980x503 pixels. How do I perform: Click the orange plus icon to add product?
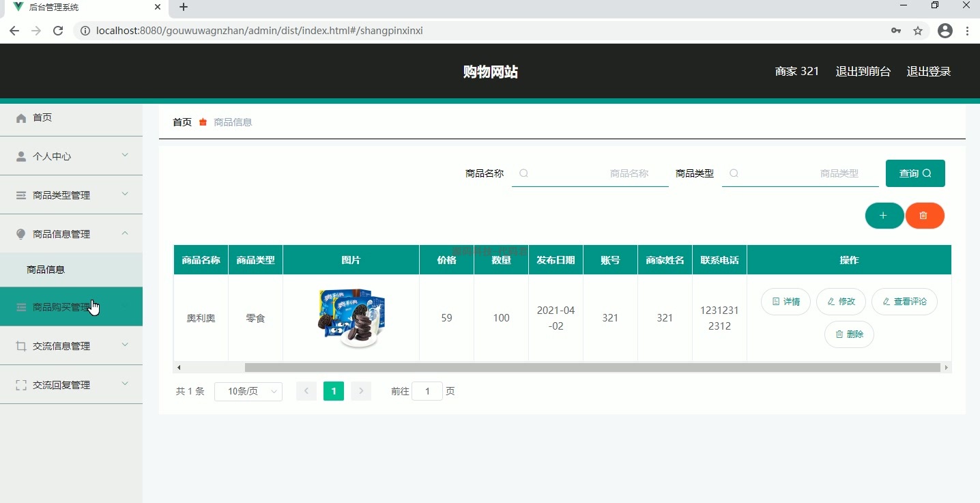(x=884, y=215)
